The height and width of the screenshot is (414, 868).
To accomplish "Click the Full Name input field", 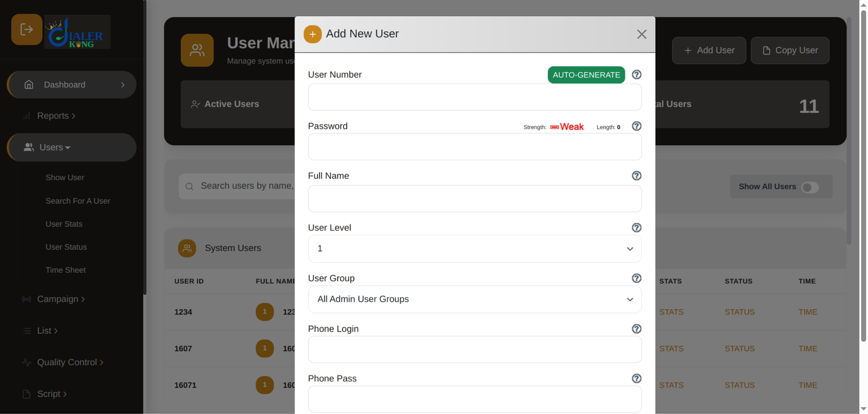I will click(475, 198).
